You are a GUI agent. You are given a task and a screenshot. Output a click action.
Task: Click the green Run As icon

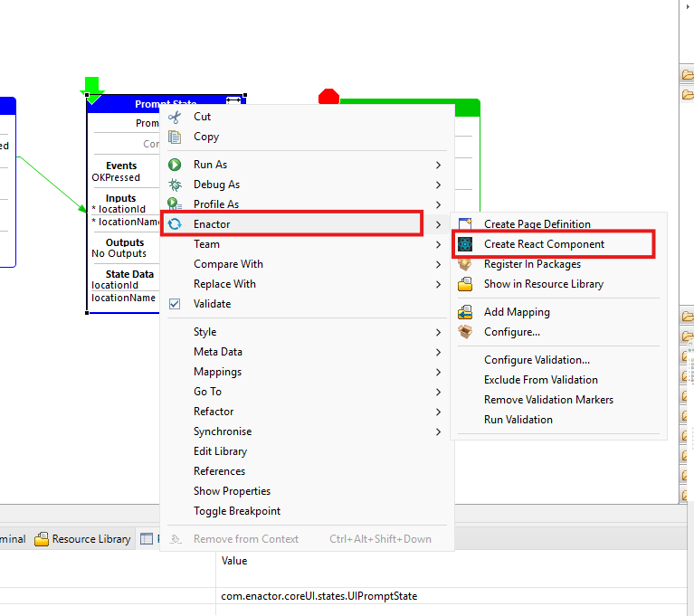tap(176, 165)
